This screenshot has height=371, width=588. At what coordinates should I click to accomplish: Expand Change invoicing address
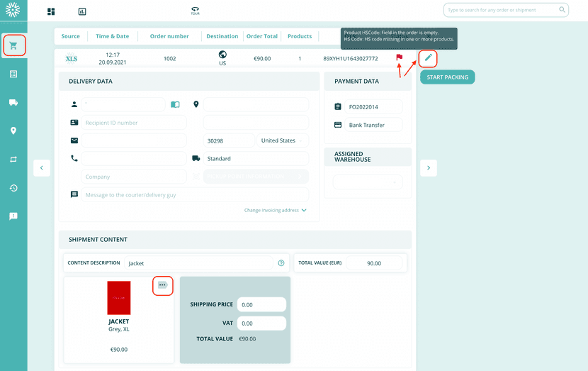pyautogui.click(x=276, y=210)
